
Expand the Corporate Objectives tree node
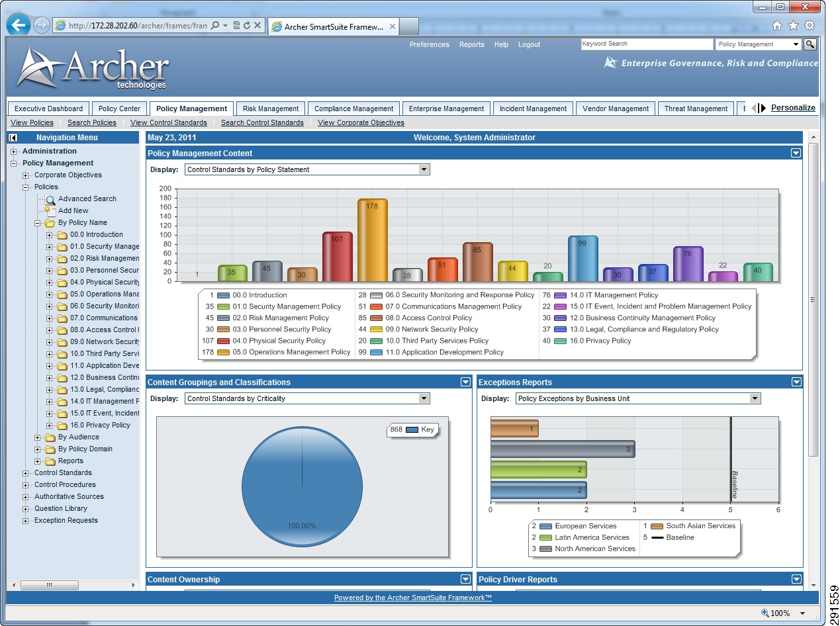(x=26, y=175)
